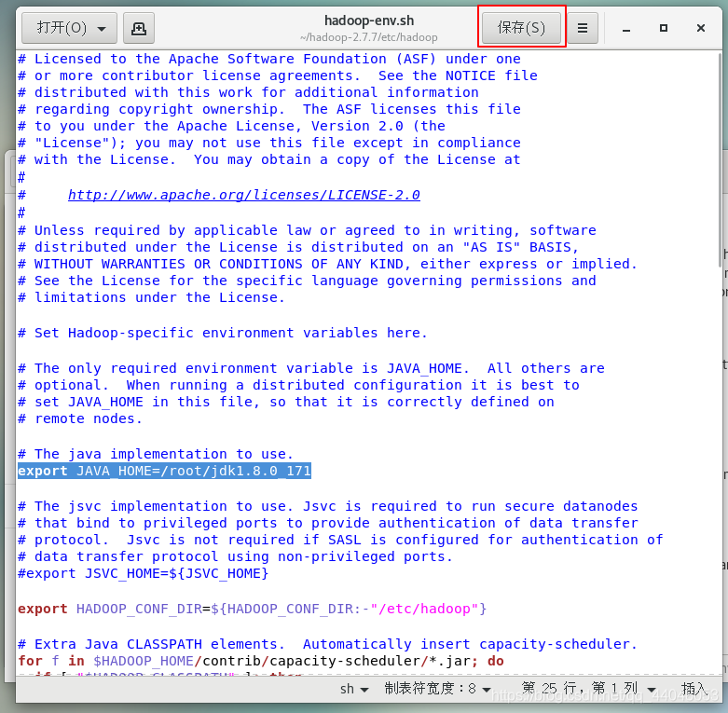
Task: Click '# Extra Java CLASSPATH elements' line
Action: (x=327, y=644)
